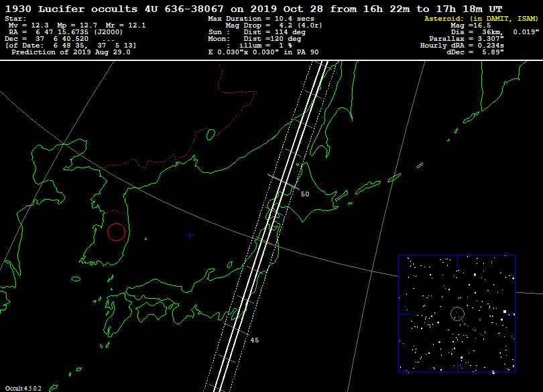
Task: Click the '45' minute label beside path
Action: pyautogui.click(x=255, y=340)
